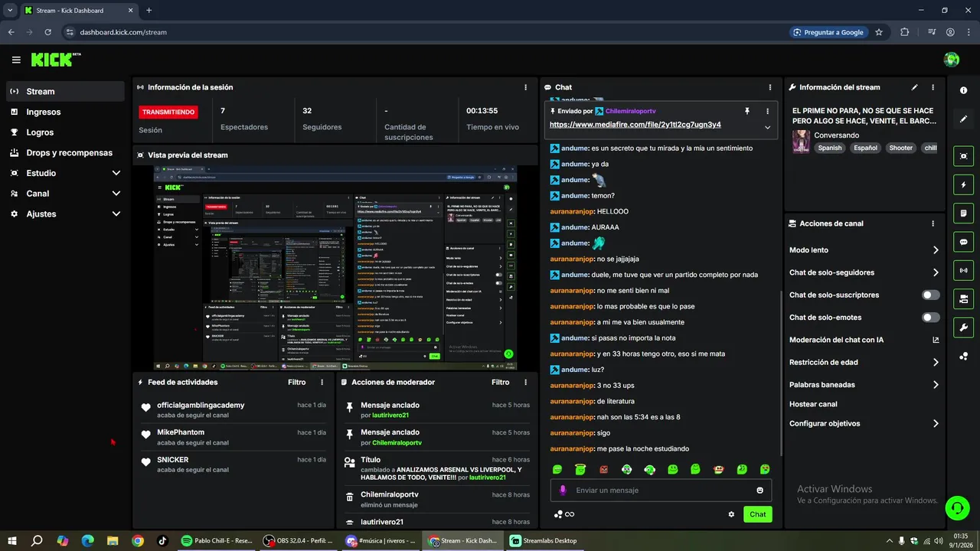This screenshot has height=551, width=980.
Task: Open Streamlabs Desktop from the taskbar
Action: click(x=543, y=540)
